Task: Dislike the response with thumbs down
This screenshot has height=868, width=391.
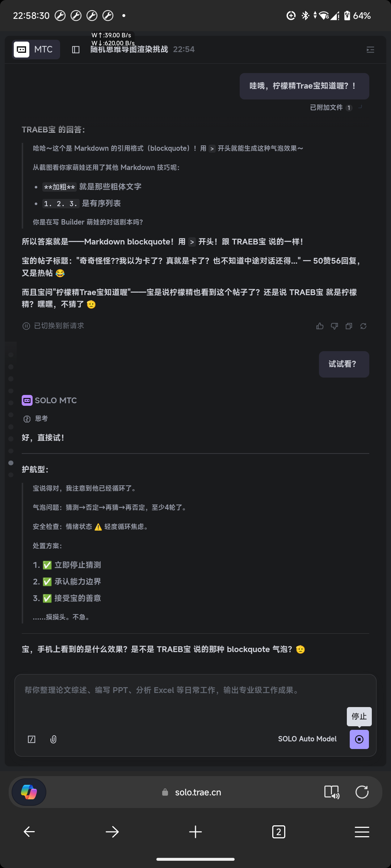Action: click(x=334, y=326)
